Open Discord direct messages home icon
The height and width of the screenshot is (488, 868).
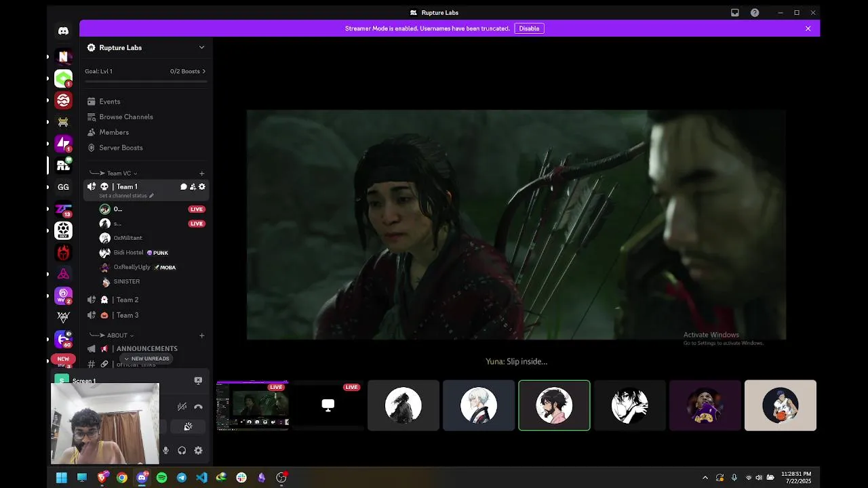pyautogui.click(x=63, y=30)
